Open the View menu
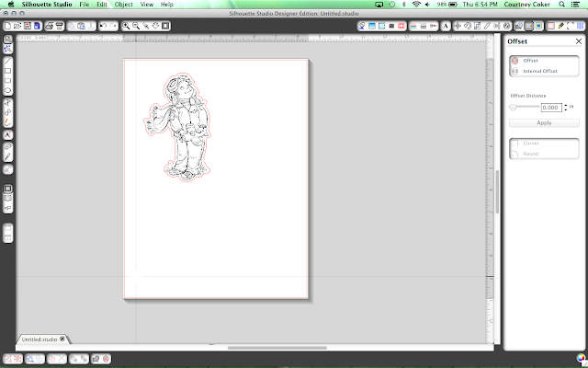588x368 pixels. point(147,5)
